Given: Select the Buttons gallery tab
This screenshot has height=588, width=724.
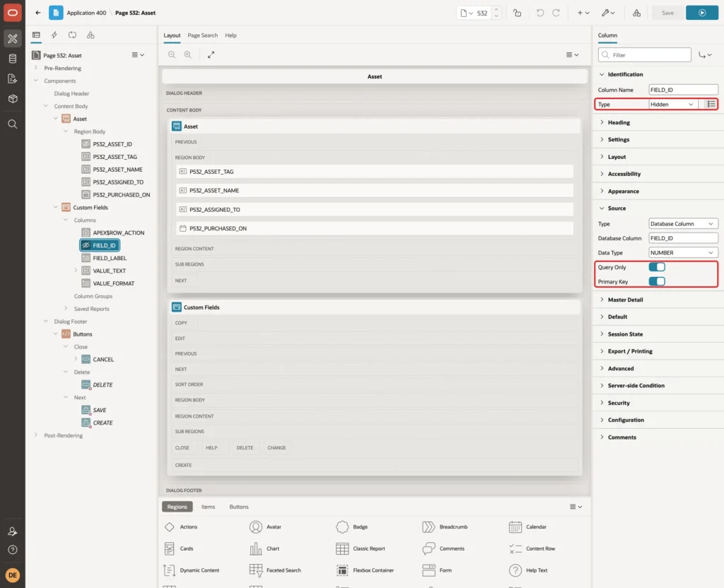Looking at the screenshot, I should [x=239, y=507].
